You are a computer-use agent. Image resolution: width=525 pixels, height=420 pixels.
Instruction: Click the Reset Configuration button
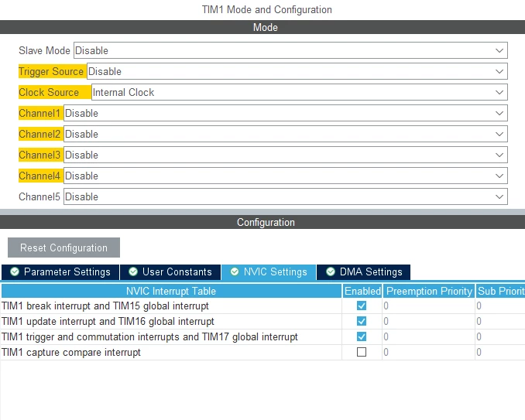coord(63,248)
